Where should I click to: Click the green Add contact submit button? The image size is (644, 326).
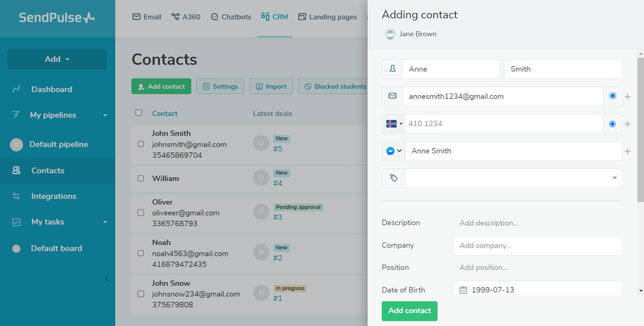point(410,311)
